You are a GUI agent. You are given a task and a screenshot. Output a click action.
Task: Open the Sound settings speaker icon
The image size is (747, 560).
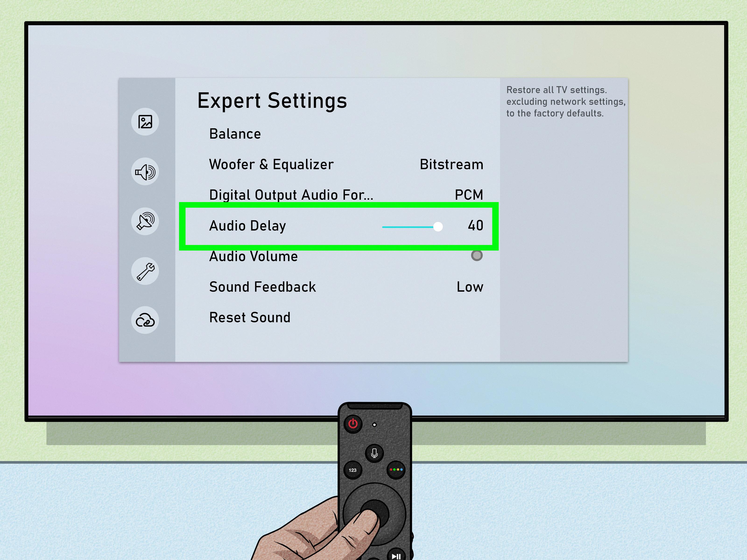(145, 171)
